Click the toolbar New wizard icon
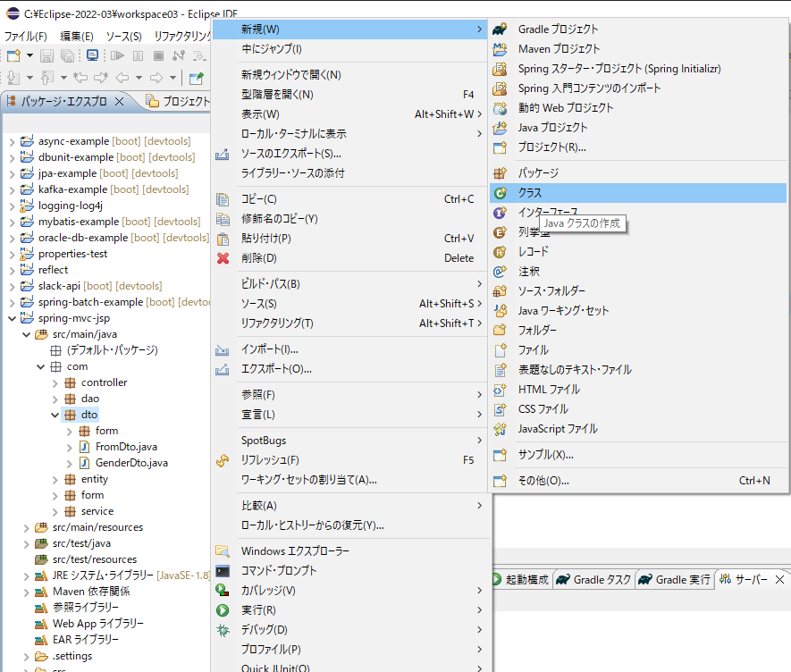This screenshot has height=672, width=791. coord(14,55)
